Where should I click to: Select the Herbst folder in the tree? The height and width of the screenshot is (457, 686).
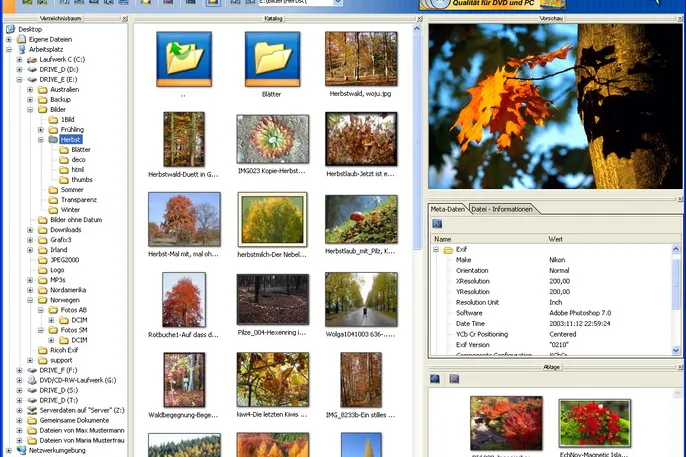[x=70, y=140]
